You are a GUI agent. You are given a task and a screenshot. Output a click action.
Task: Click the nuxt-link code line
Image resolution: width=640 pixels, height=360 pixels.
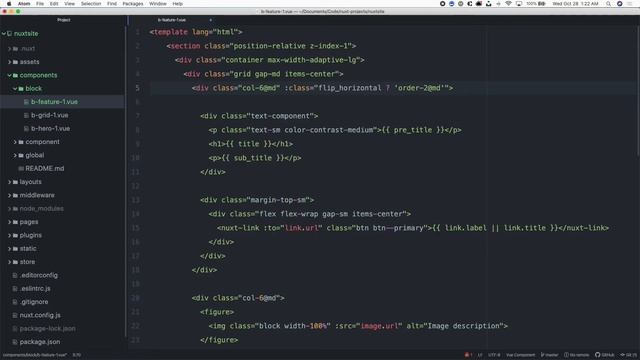pos(413,228)
